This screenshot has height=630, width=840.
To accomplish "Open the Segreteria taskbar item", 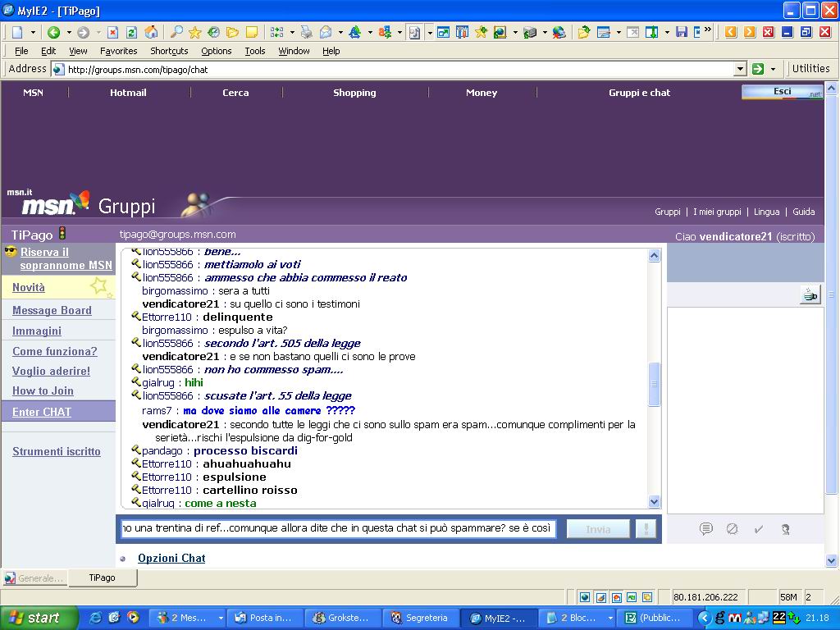I will 420,618.
